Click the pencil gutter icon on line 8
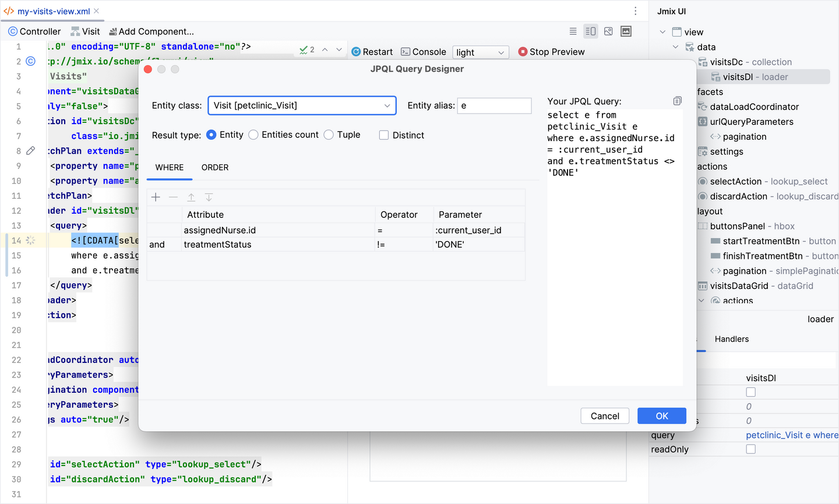Viewport: 839px width, 504px height. (31, 151)
